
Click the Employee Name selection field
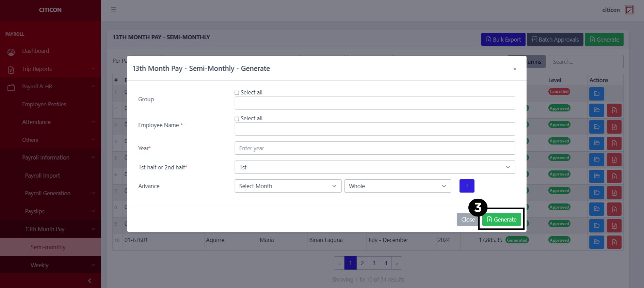point(375,129)
